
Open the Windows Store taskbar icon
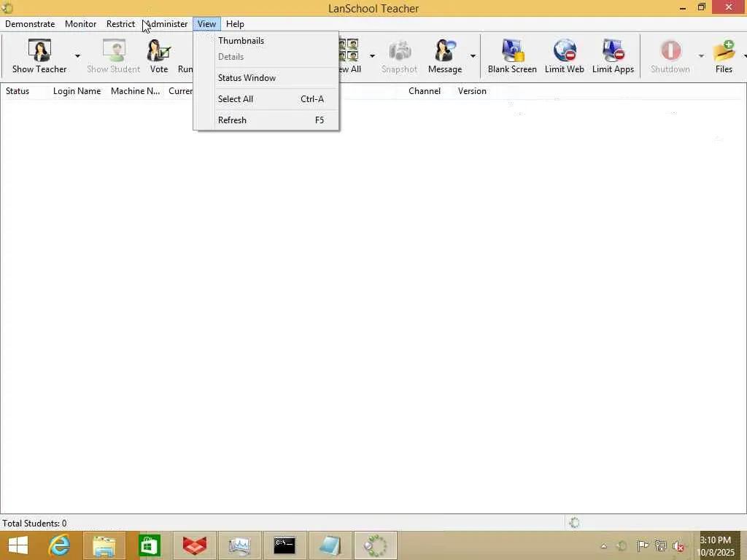click(149, 545)
